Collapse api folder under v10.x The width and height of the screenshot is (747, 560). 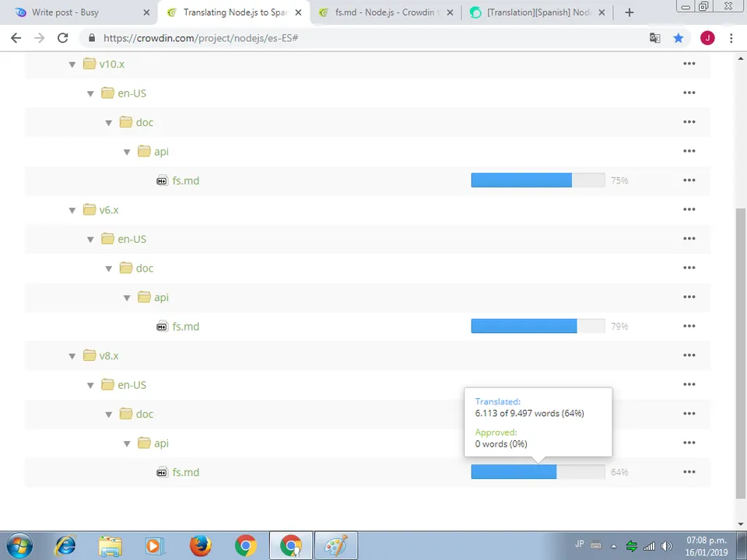click(x=127, y=152)
